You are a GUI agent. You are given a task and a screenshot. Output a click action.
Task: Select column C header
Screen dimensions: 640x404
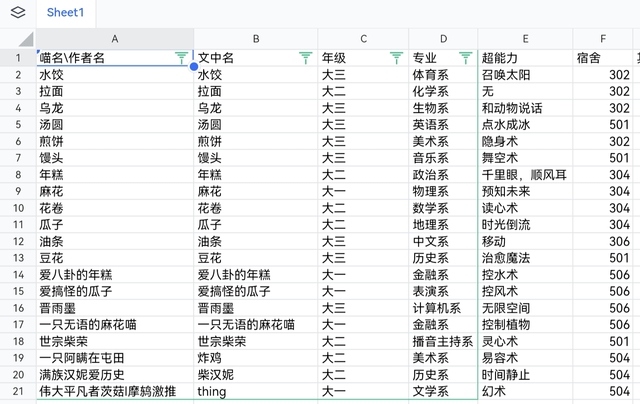pos(363,39)
